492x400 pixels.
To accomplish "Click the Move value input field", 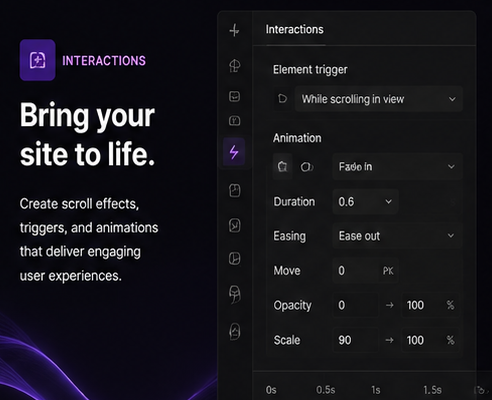I will coord(365,270).
